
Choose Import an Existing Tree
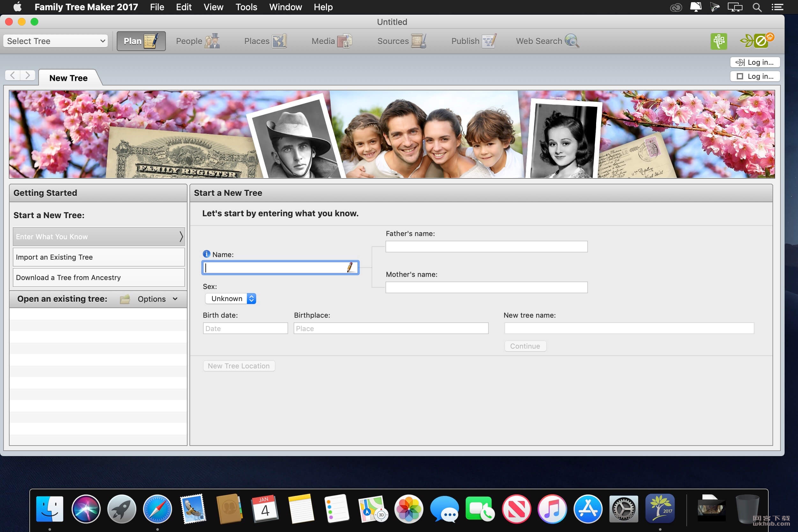pos(99,257)
